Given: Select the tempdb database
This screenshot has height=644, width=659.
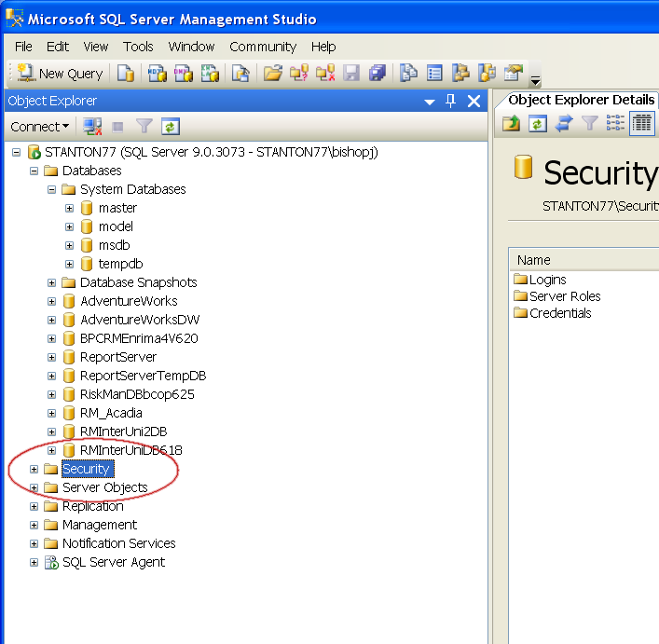Looking at the screenshot, I should coord(120,264).
